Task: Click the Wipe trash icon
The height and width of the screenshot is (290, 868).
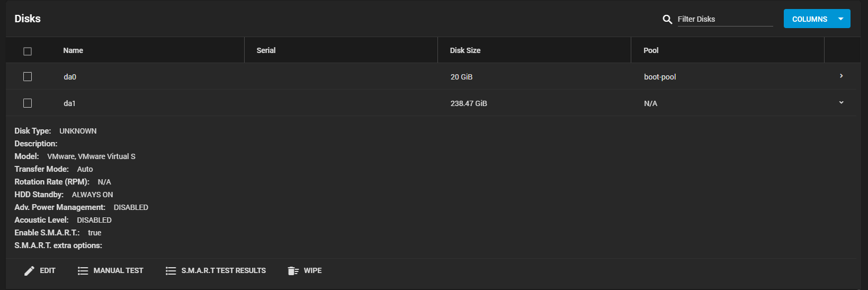Action: (x=293, y=271)
